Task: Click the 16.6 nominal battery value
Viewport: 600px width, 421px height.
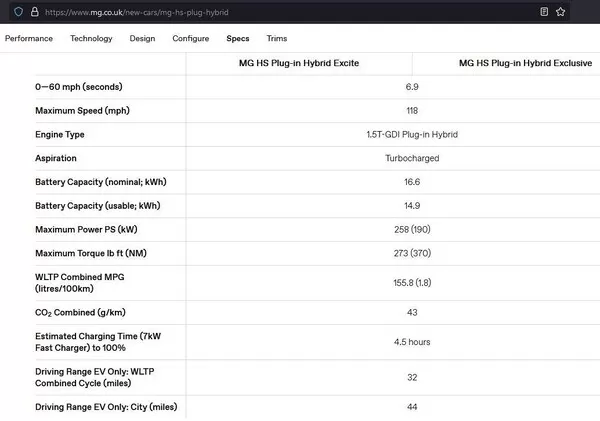Action: (412, 182)
